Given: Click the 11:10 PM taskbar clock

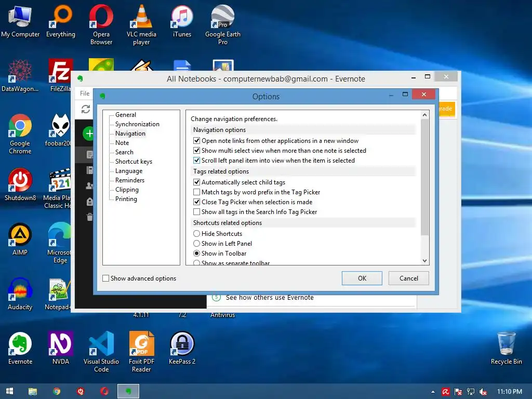Looking at the screenshot, I should pyautogui.click(x=510, y=392).
